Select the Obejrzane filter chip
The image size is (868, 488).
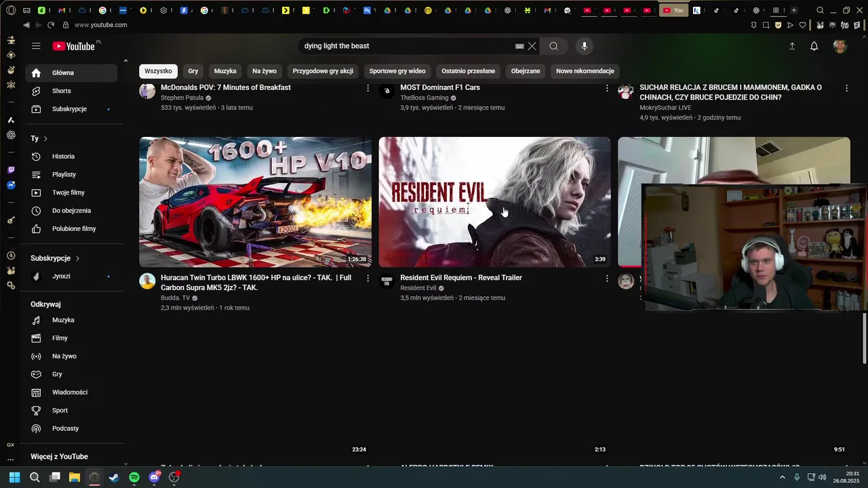coord(526,71)
